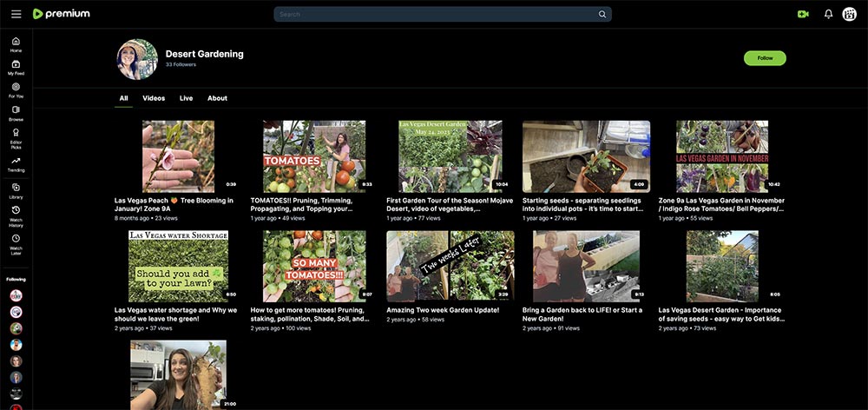The width and height of the screenshot is (868, 410).
Task: Open first followed channel avatar
Action: point(16,296)
